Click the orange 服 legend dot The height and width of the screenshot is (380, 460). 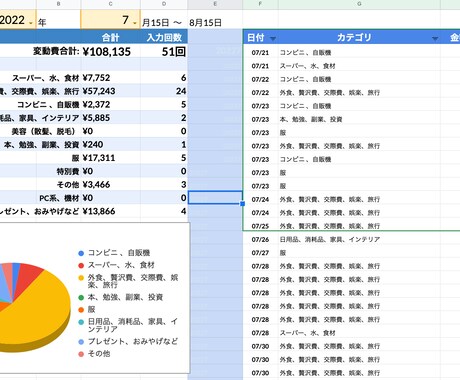click(x=81, y=310)
